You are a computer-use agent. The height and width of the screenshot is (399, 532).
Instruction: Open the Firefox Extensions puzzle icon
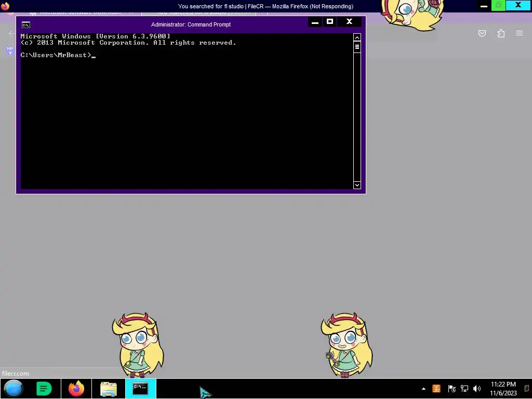coord(501,33)
